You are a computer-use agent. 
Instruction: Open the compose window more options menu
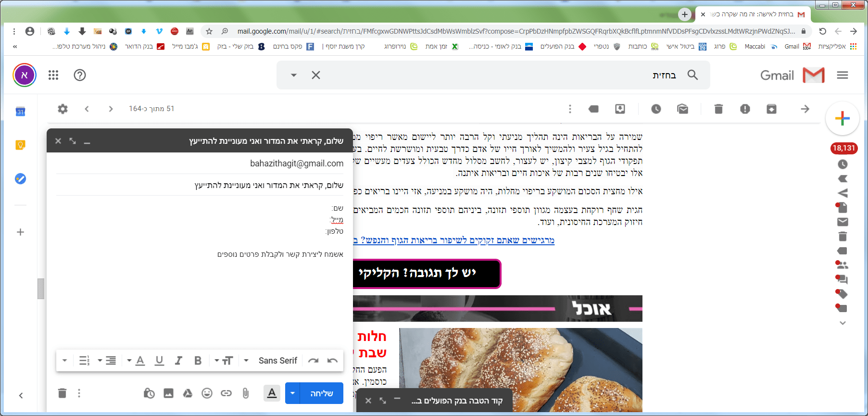(79, 393)
